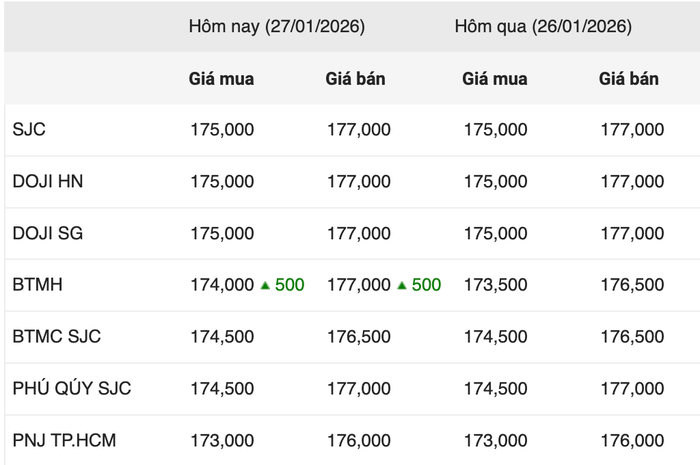The width and height of the screenshot is (700, 465).
Task: Select the "Hôm qua (26/01/2026)" column header
Action: tap(543, 27)
